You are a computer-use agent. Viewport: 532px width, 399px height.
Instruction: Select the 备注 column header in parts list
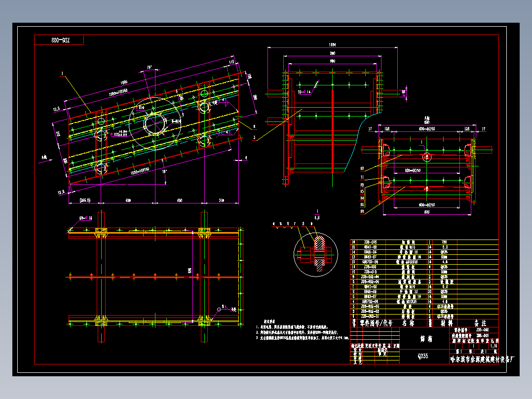click(480, 323)
